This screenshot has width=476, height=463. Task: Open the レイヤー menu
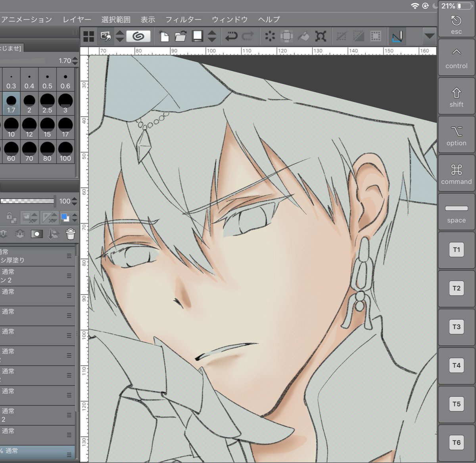click(x=77, y=19)
